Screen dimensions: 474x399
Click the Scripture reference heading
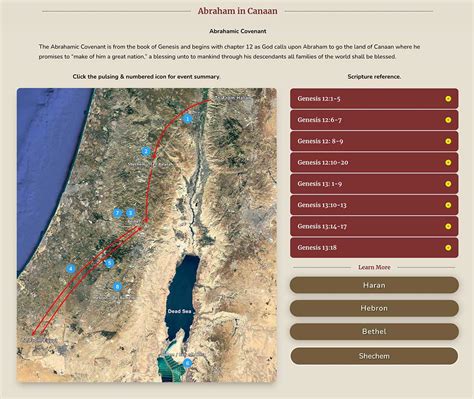coord(374,77)
